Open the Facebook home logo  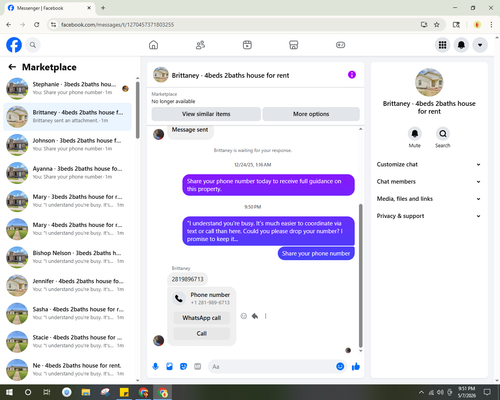[x=14, y=45]
